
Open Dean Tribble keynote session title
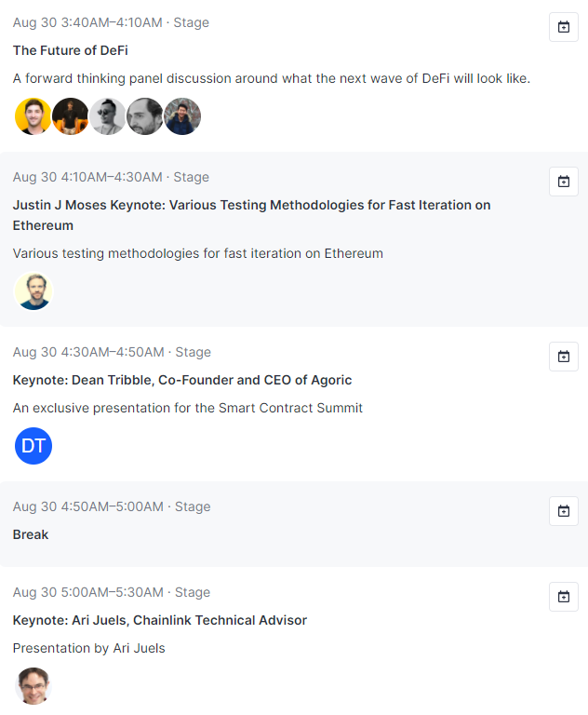[182, 380]
